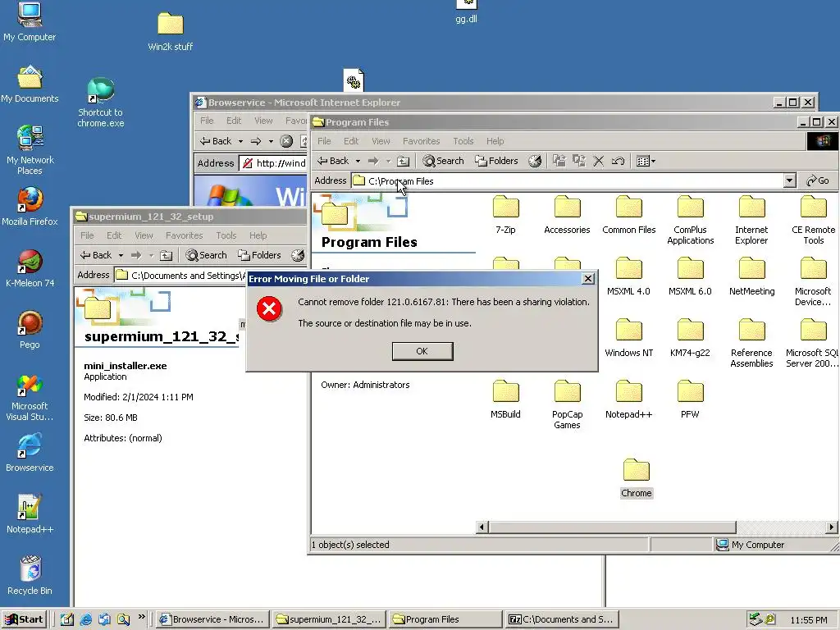Viewport: 840px width, 630px height.
Task: Open Help menu in Program Files window
Action: [495, 141]
